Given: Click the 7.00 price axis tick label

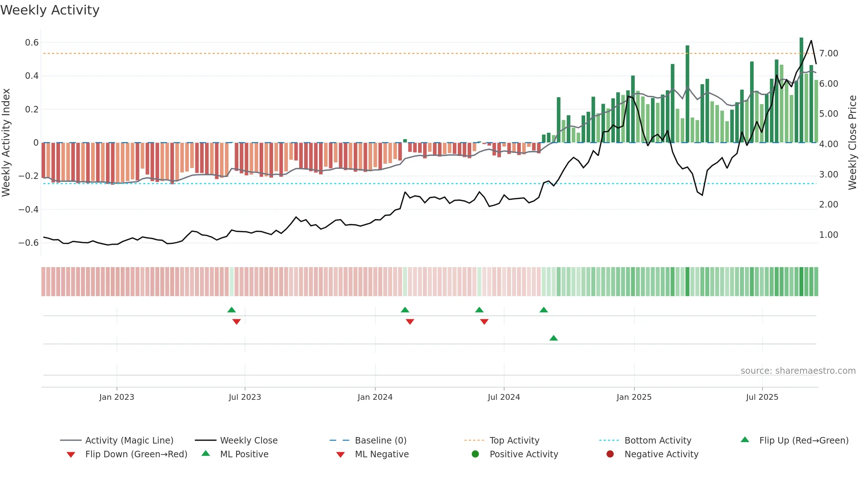Looking at the screenshot, I should click(829, 53).
